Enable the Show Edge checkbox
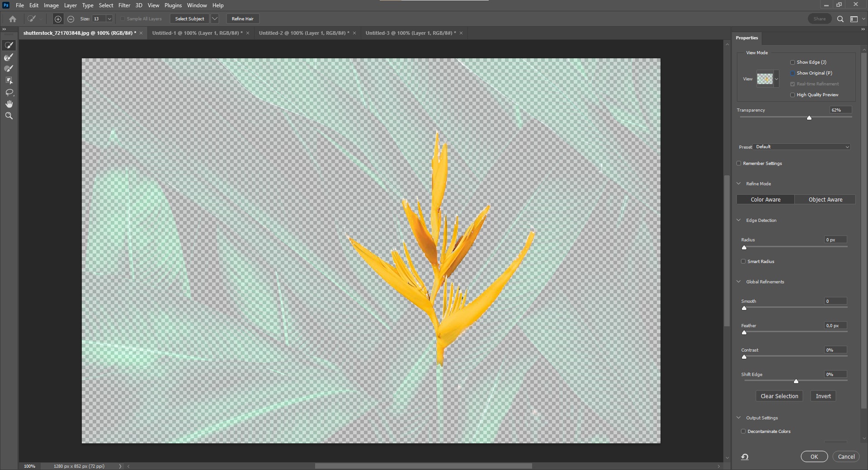868x470 pixels. coord(793,62)
